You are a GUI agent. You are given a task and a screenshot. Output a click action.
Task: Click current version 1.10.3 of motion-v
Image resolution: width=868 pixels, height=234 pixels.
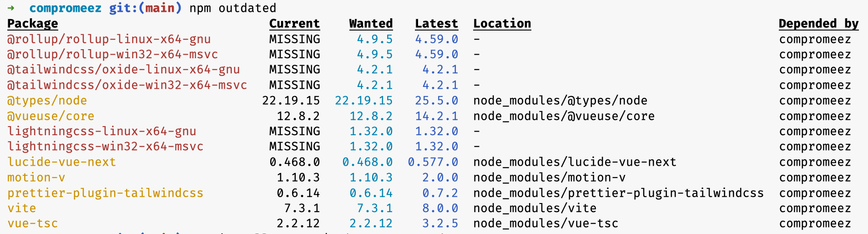298,178
